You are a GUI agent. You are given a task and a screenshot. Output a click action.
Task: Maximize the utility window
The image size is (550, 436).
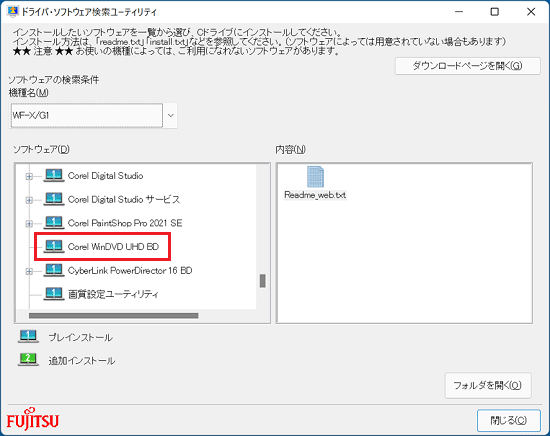(495, 12)
